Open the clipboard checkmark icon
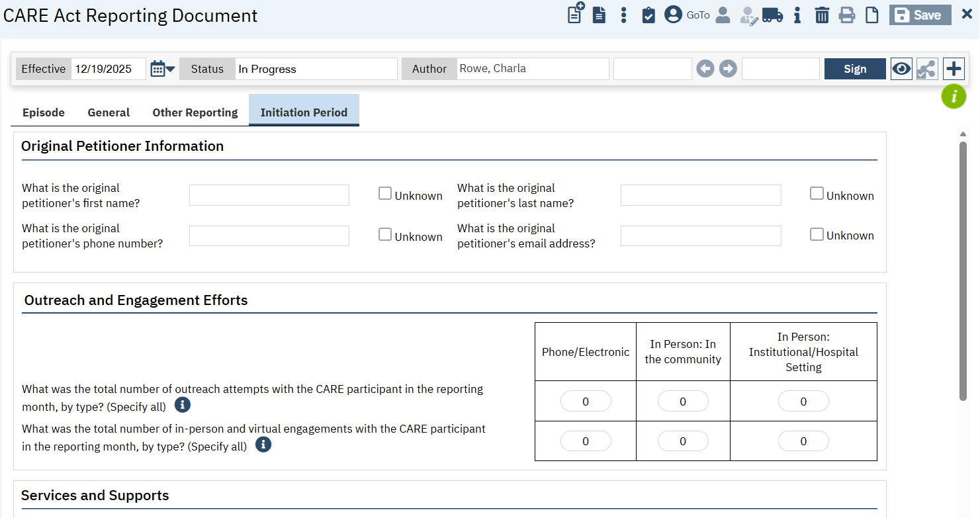Screen dimensions: 980x518 point(648,15)
